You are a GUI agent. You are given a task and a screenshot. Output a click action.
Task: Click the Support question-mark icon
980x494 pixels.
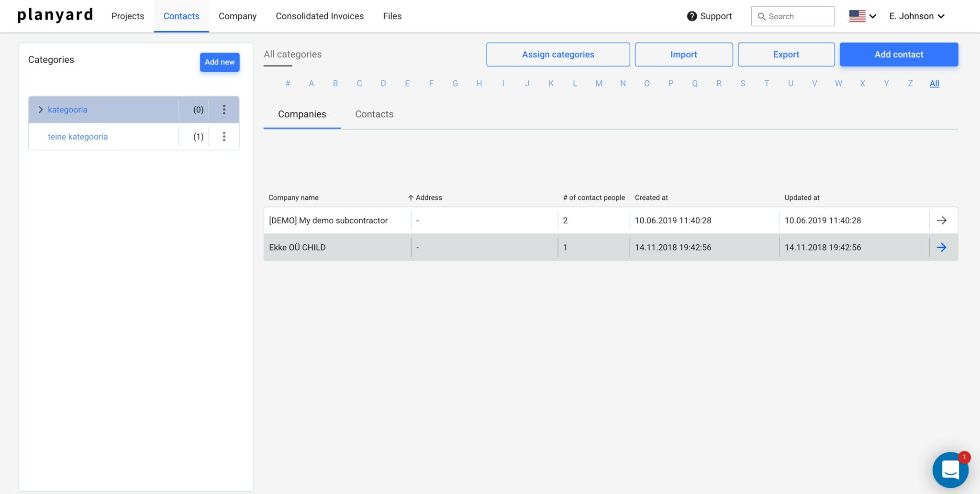click(691, 16)
